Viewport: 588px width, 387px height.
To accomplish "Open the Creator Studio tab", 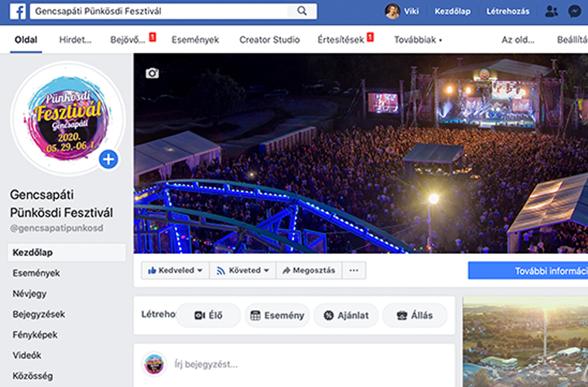I will 269,39.
